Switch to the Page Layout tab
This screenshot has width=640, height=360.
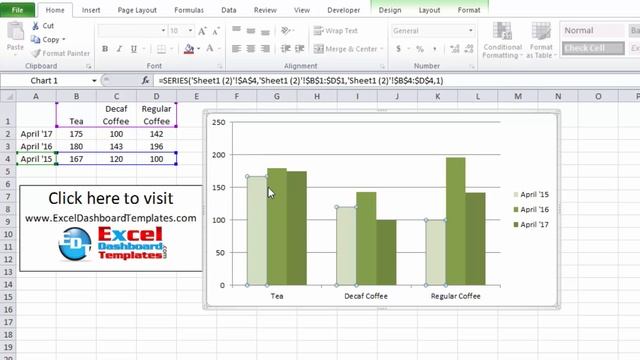tap(137, 10)
